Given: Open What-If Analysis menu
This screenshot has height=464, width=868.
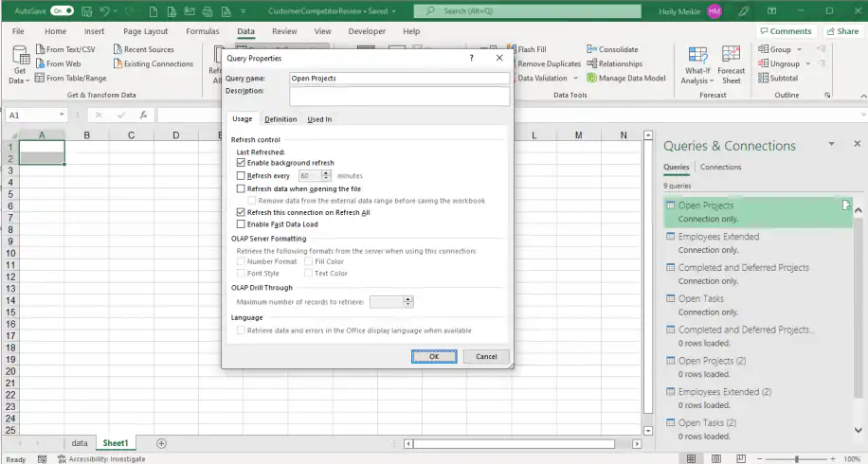Looking at the screenshot, I should coord(697,65).
